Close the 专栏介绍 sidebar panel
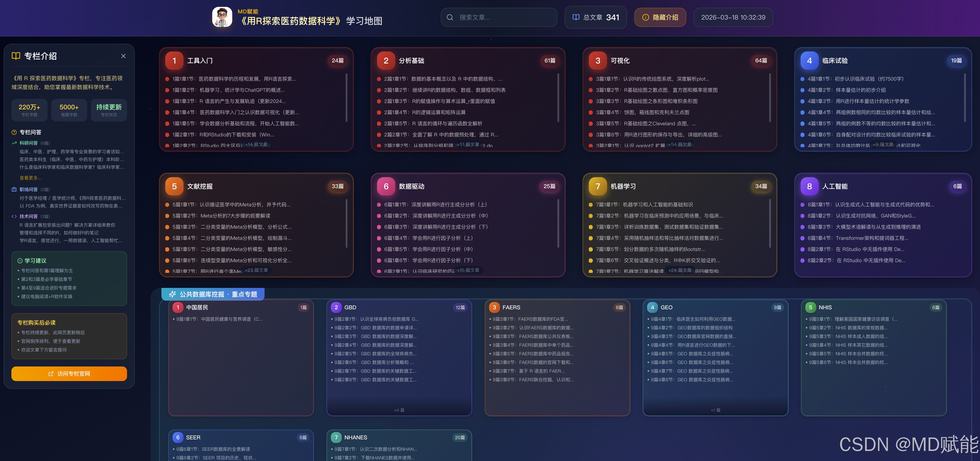The height and width of the screenshot is (461, 980). coord(123,56)
